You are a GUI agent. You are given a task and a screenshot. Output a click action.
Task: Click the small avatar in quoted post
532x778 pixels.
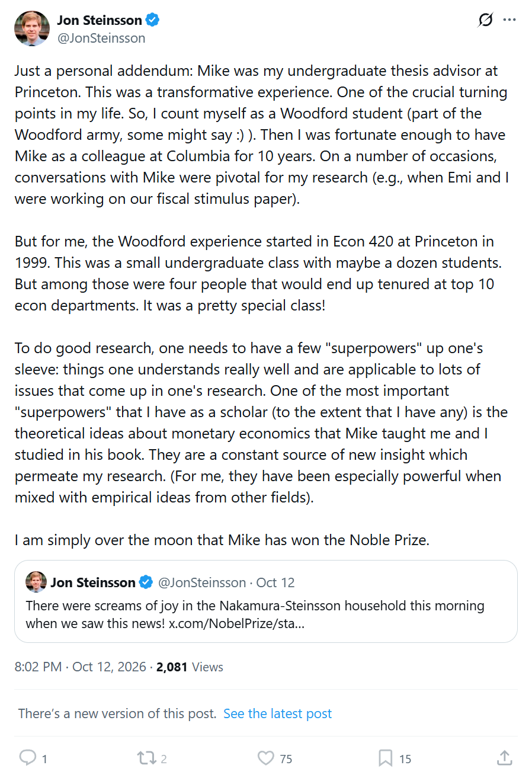tap(36, 582)
